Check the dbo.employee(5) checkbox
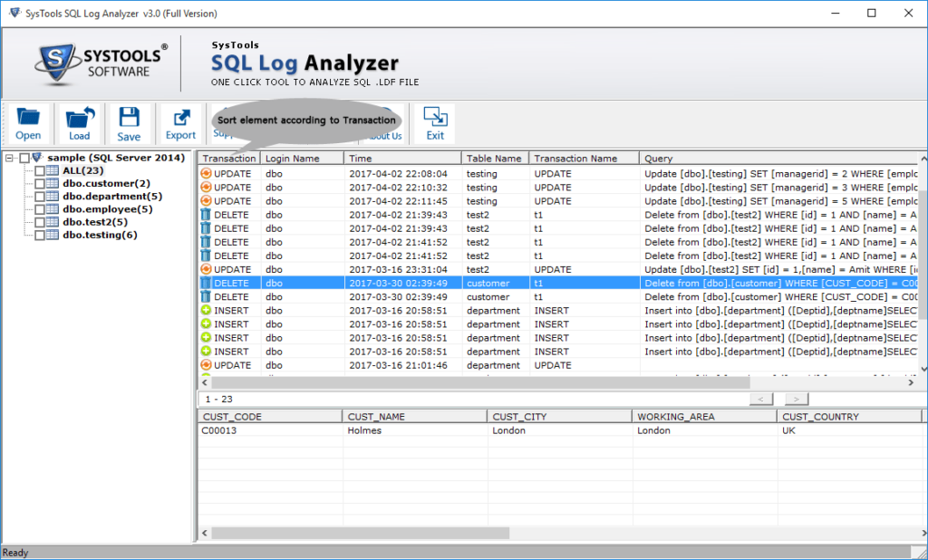This screenshot has height=560, width=928. pyautogui.click(x=39, y=209)
